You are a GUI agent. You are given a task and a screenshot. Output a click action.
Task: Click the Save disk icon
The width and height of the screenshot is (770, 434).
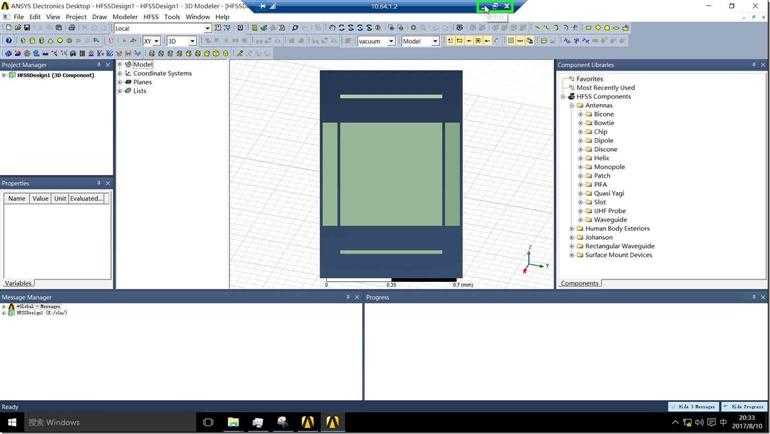pyautogui.click(x=27, y=28)
